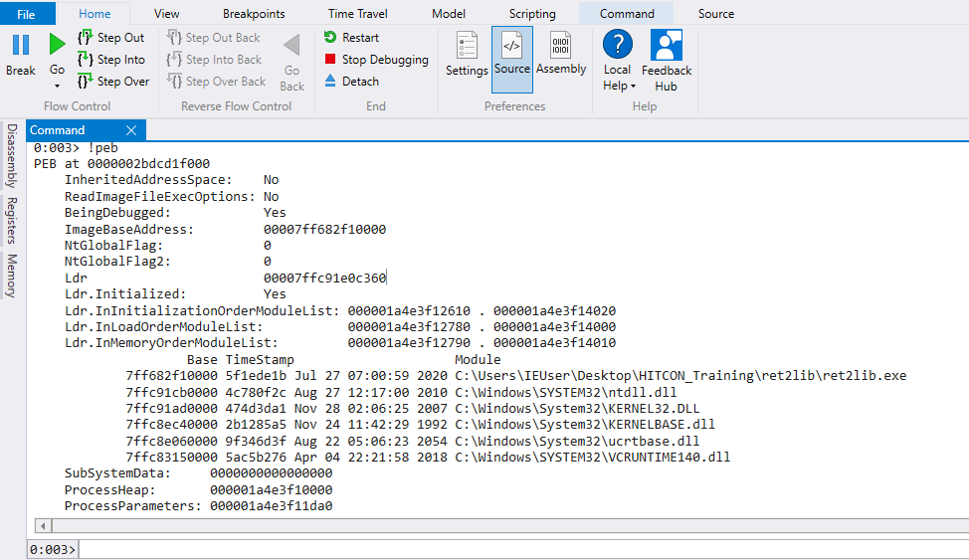Close the Command window tab
The image size is (969, 560).
(x=131, y=130)
